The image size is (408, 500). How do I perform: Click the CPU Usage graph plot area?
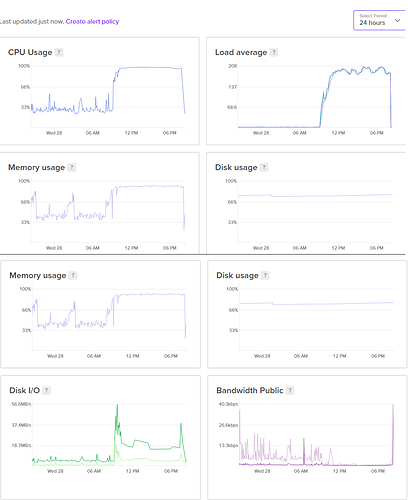tap(108, 97)
